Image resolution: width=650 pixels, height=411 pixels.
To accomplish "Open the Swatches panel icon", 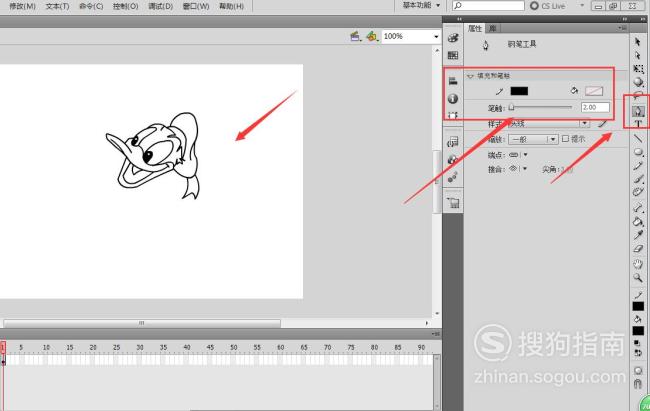I will point(453,55).
